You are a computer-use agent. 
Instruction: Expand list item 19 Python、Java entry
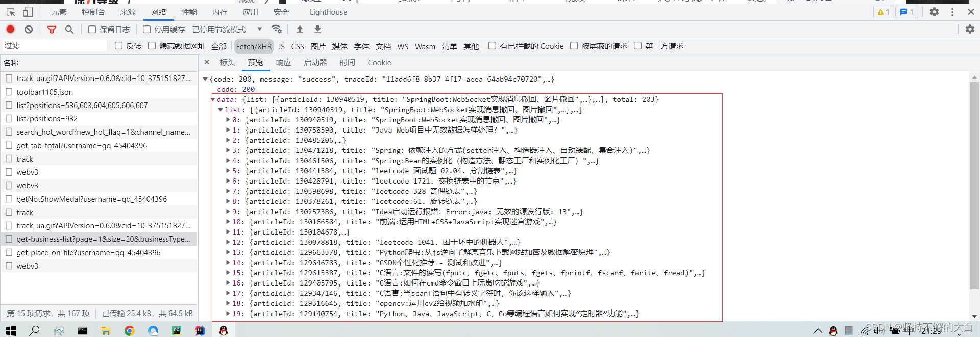[x=228, y=314]
